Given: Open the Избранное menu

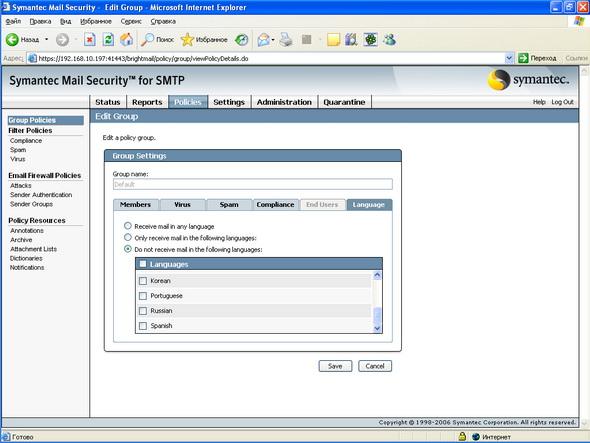Looking at the screenshot, I should click(x=96, y=21).
